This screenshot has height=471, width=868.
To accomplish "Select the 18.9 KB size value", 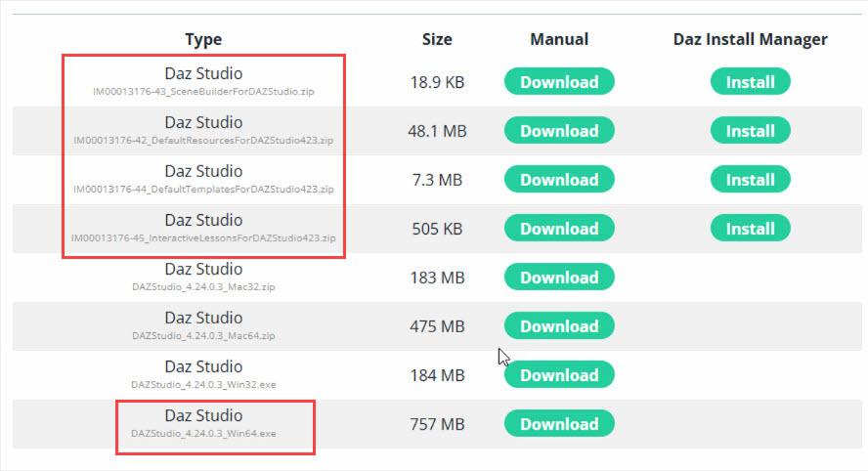I will coord(437,82).
